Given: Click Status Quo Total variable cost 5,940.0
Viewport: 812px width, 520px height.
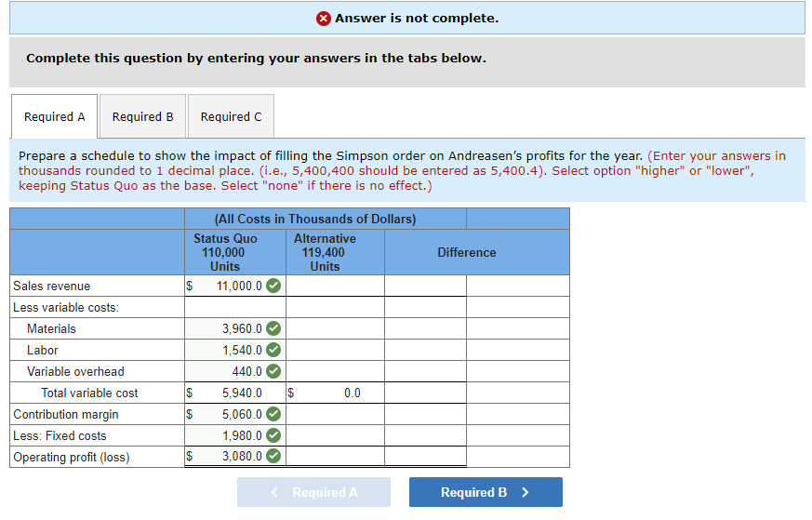Looking at the screenshot, I should click(x=242, y=393).
